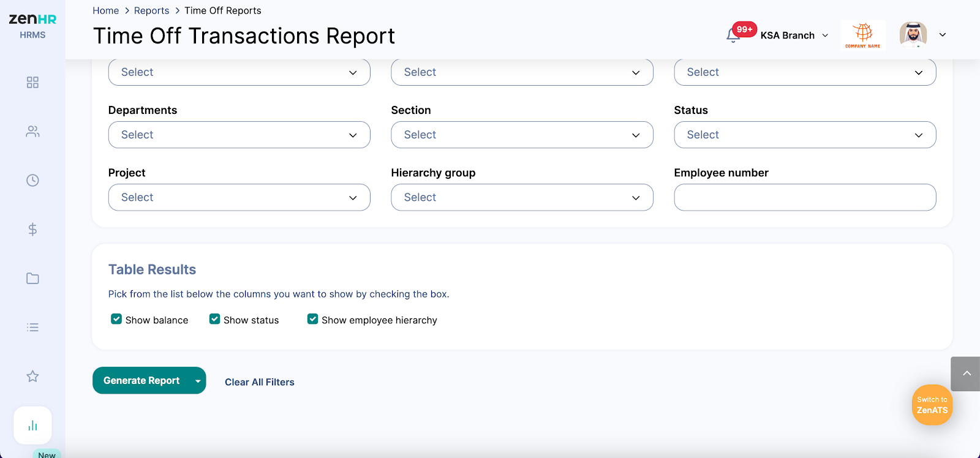Click the Employee number input field
This screenshot has height=458, width=980.
click(805, 197)
